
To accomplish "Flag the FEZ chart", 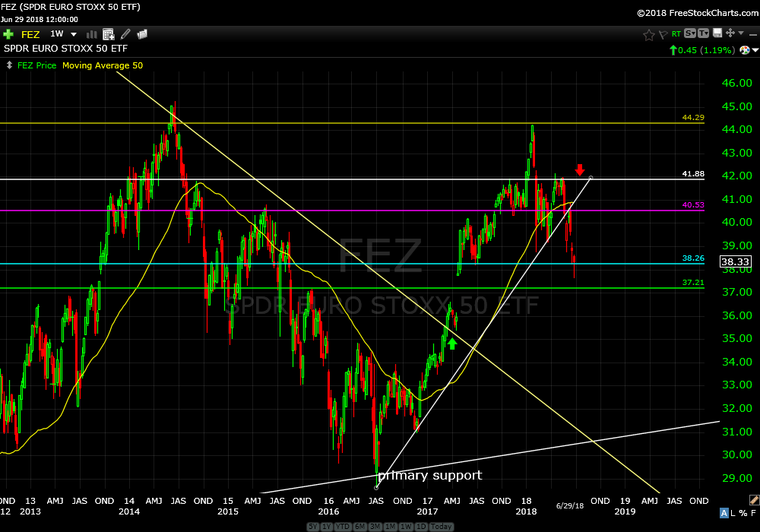I will (663, 34).
